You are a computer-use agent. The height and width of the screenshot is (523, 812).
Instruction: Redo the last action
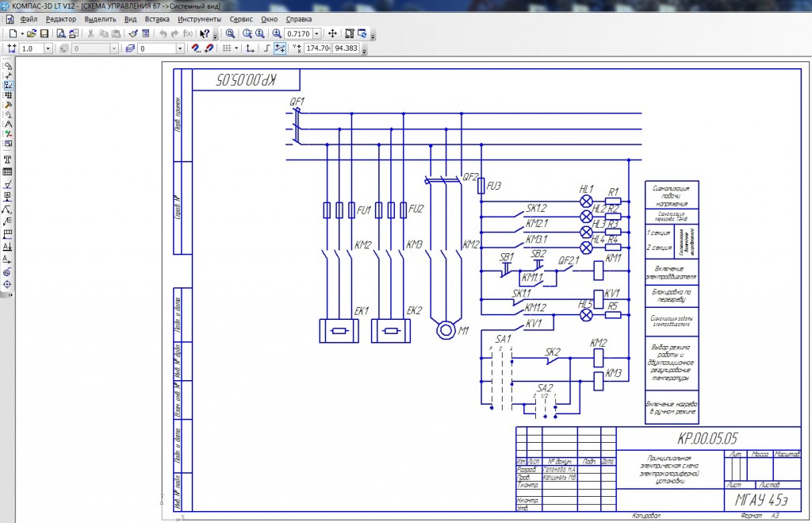pos(174,33)
